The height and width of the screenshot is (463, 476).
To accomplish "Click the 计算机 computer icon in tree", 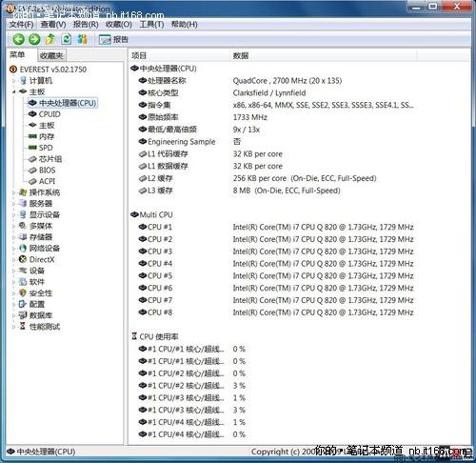I will (23, 80).
